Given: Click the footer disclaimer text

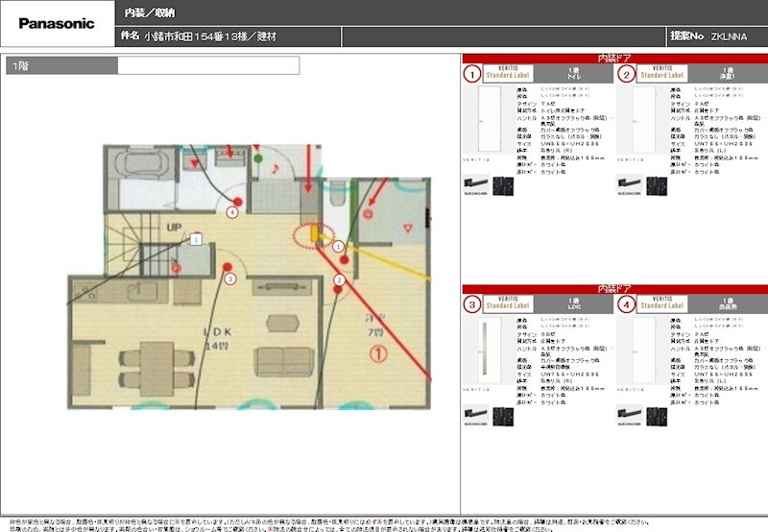Looking at the screenshot, I should pos(331,525).
